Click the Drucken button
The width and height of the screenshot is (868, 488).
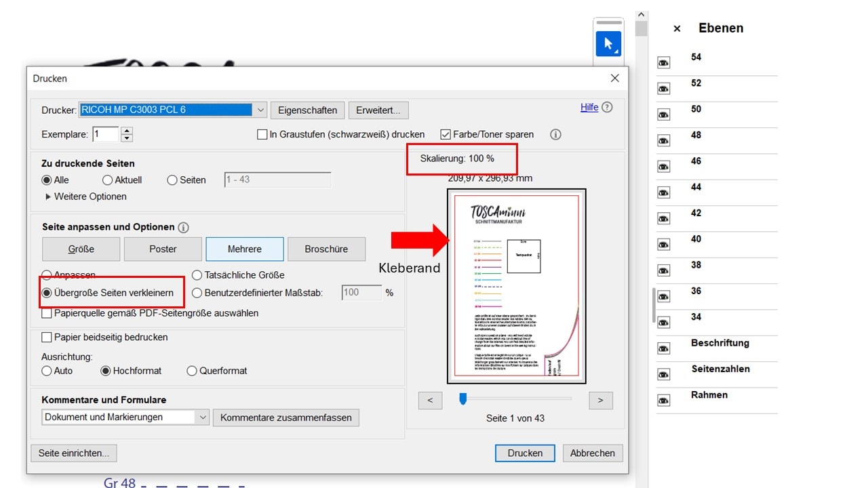coord(525,453)
